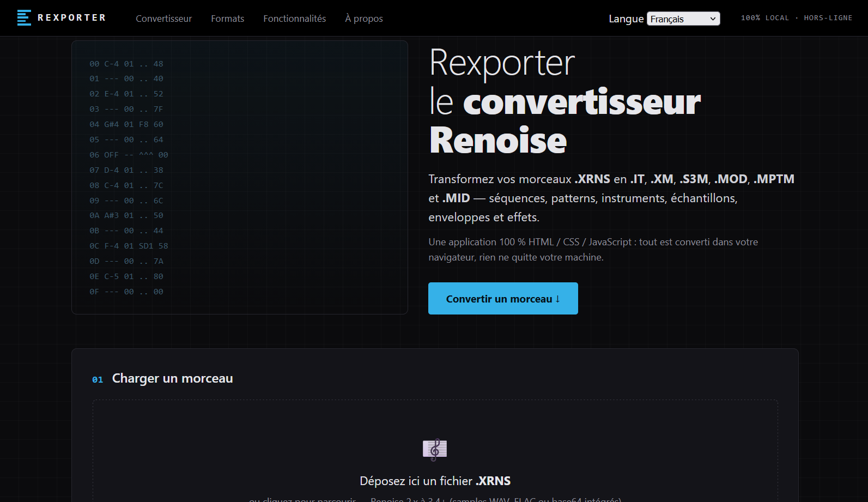Click the Charger un morceau heading
This screenshot has height=502, width=868.
[172, 378]
